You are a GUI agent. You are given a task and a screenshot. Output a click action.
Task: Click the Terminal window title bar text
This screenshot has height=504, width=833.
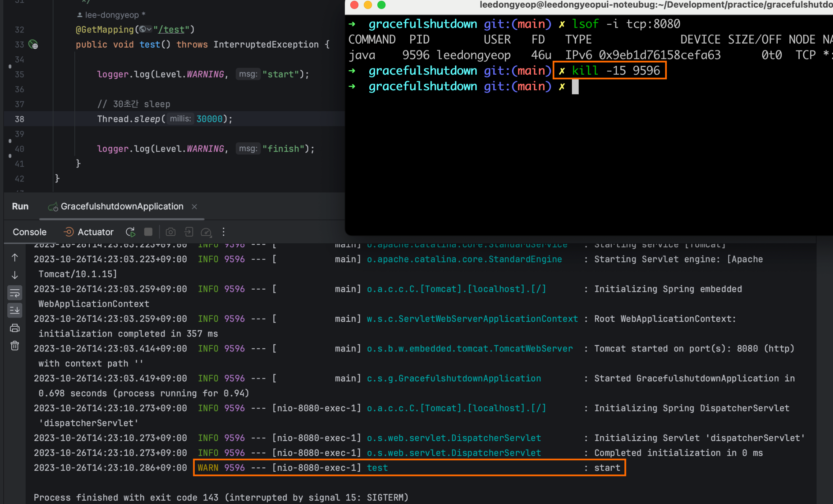coord(656,5)
